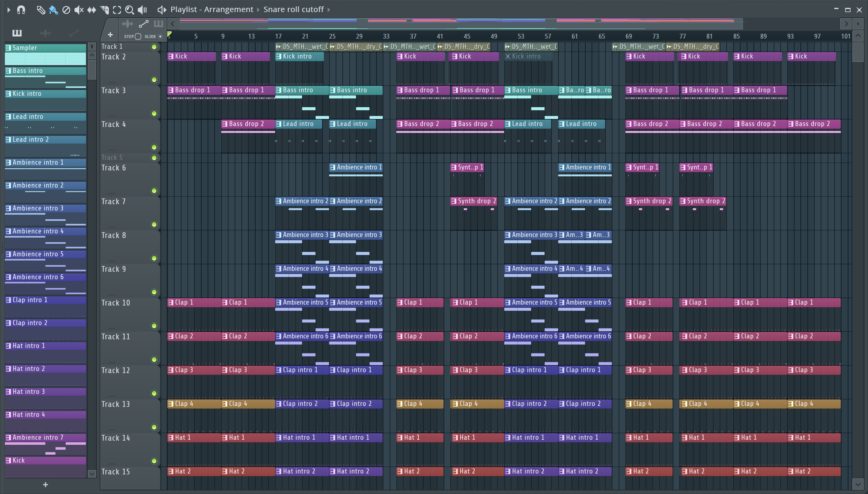Toggle SLIDE mode

point(160,36)
